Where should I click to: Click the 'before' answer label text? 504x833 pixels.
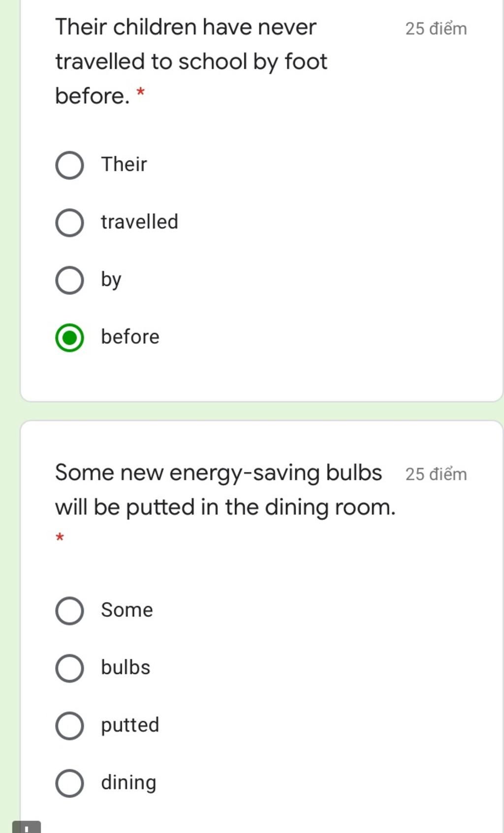click(x=130, y=337)
